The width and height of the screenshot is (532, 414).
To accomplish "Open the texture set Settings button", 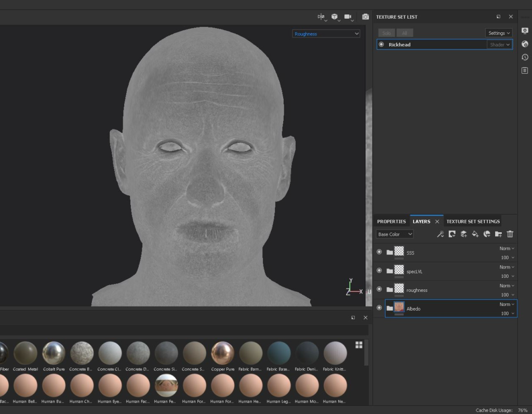I will (499, 33).
